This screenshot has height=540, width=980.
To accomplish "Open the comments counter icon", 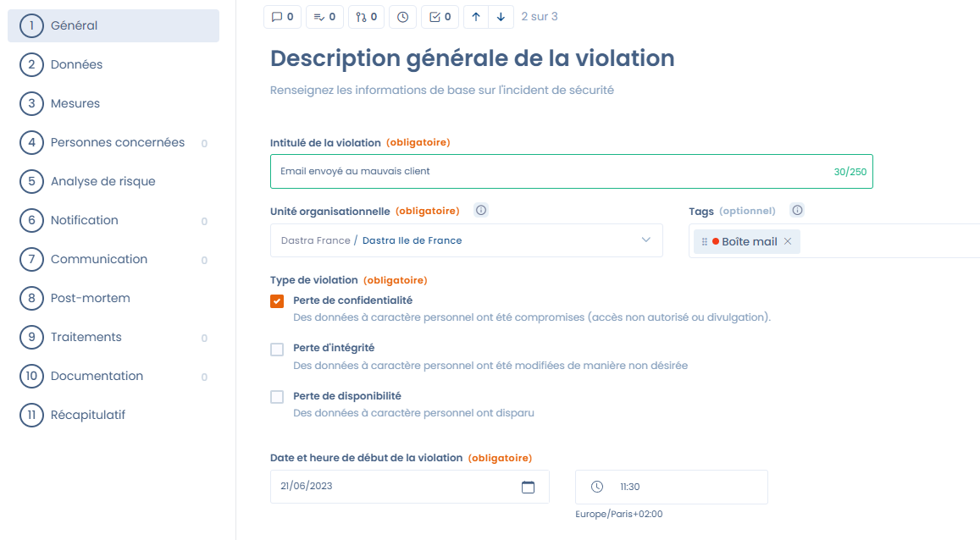I will point(283,17).
